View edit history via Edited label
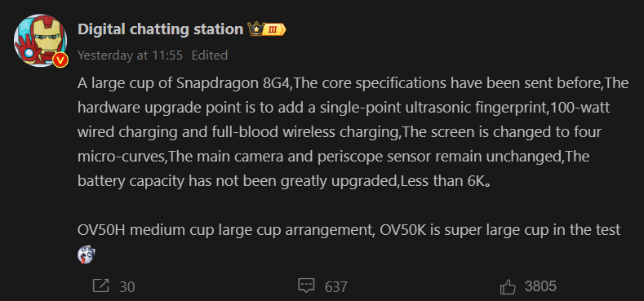Screen dimensions: 644x301 [210, 55]
